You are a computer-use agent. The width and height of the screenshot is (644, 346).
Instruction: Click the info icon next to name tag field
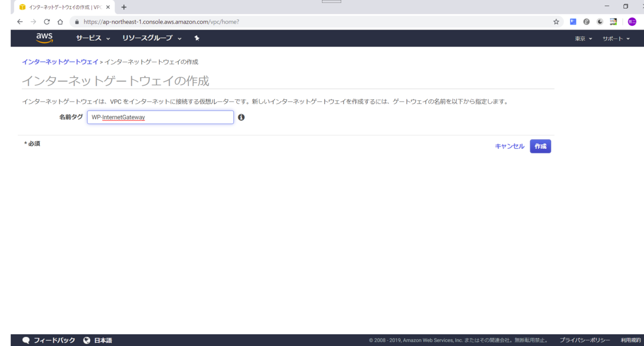[241, 117]
